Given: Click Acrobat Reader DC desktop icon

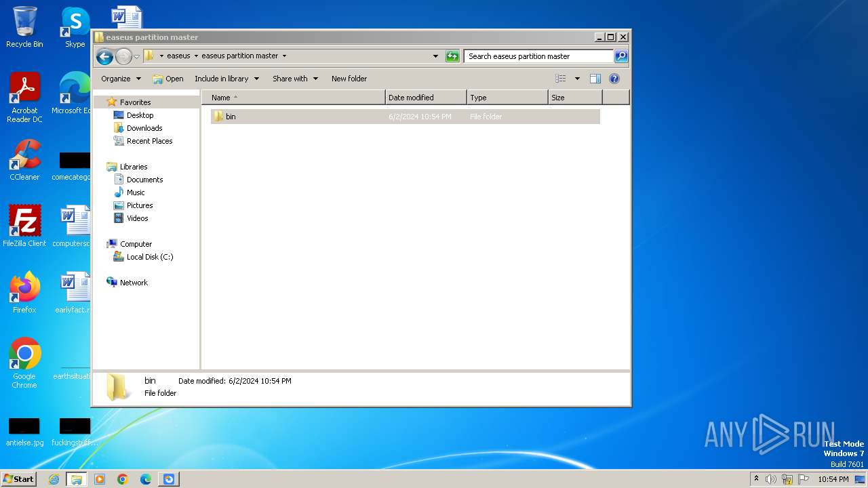Looking at the screenshot, I should coord(24,98).
